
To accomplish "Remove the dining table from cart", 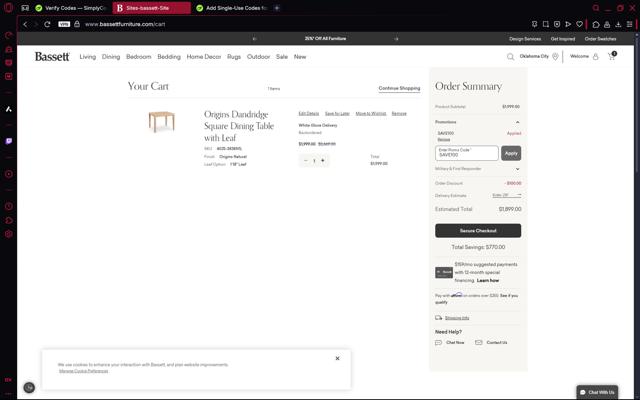I will point(399,113).
